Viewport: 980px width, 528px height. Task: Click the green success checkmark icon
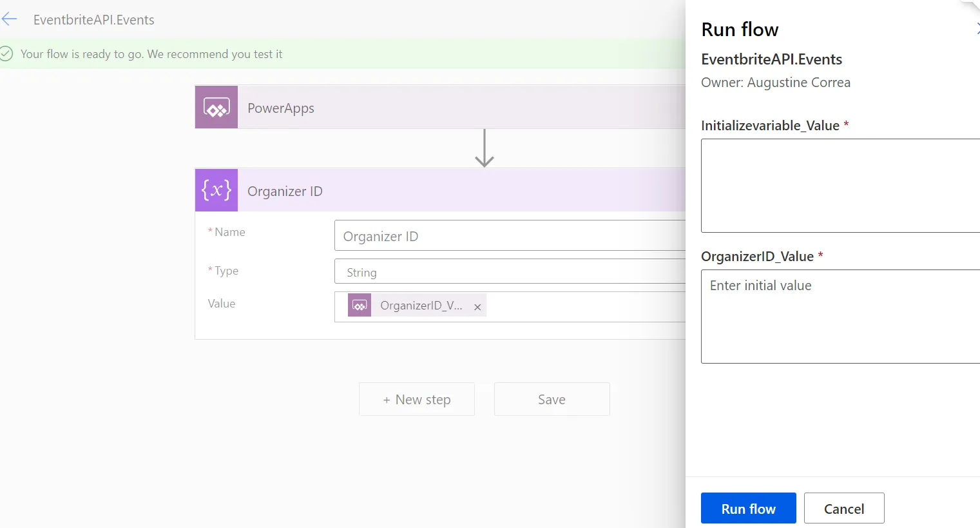pyautogui.click(x=6, y=54)
